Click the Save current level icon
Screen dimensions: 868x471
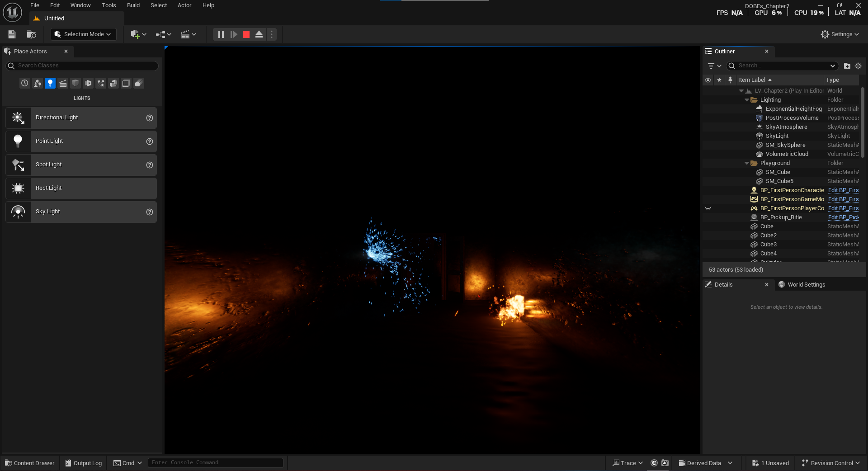[x=12, y=34]
